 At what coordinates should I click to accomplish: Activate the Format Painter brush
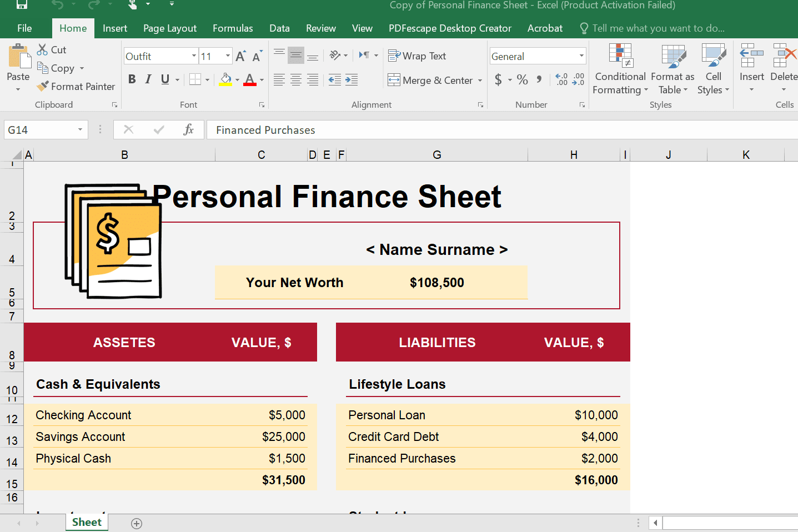pos(43,86)
